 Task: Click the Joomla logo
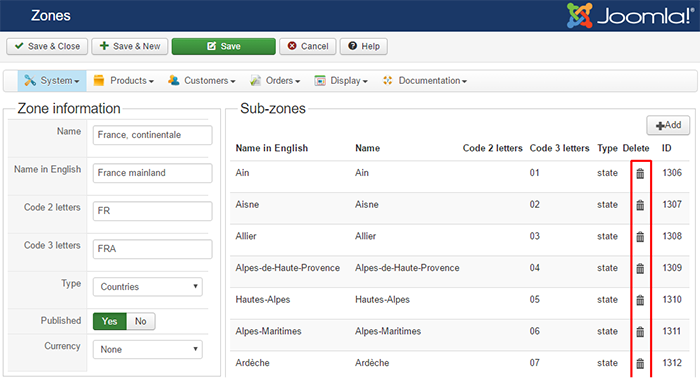[630, 16]
